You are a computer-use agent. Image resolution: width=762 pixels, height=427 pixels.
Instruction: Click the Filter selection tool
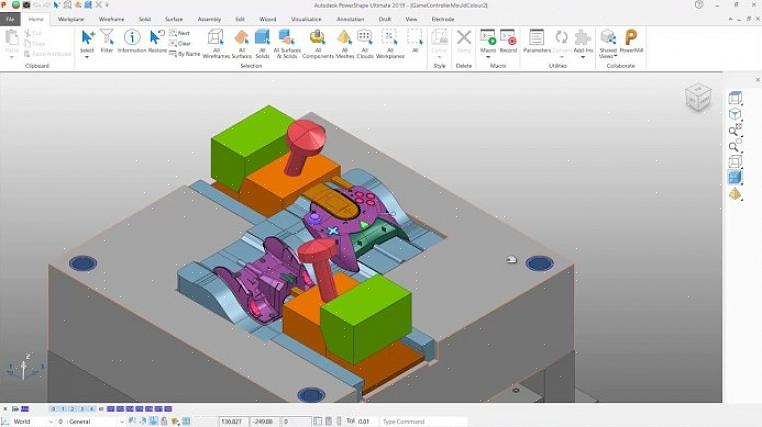(x=107, y=41)
